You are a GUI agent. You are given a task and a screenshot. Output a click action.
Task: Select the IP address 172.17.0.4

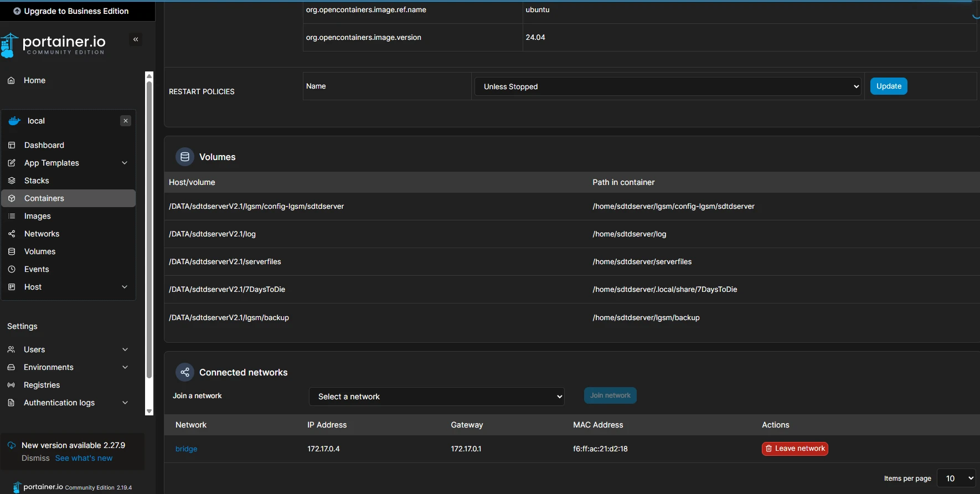323,449
